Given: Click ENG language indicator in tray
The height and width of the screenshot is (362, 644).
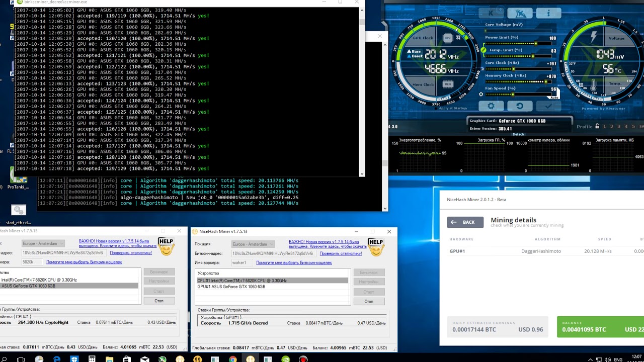Looking at the screenshot, I should click(618, 359).
